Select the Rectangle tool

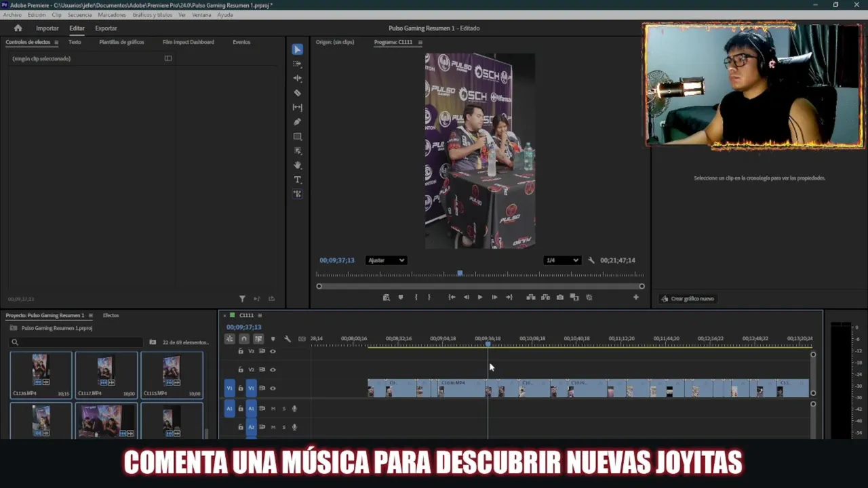pos(297,136)
